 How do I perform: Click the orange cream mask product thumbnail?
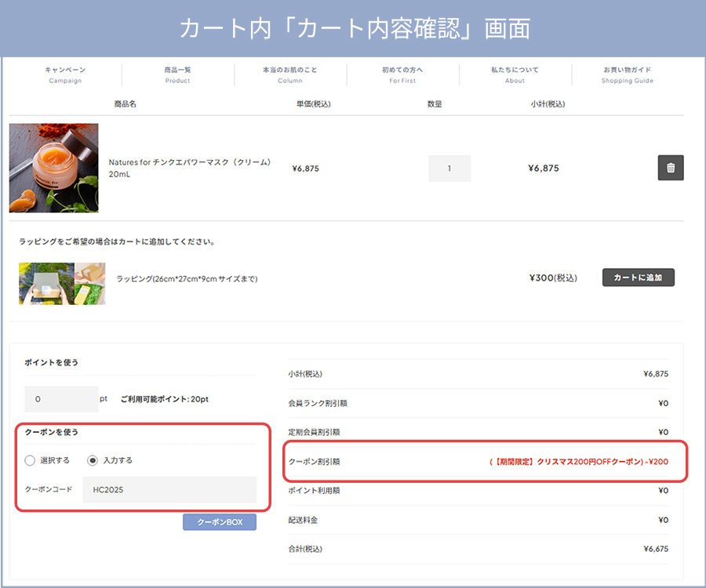point(53,168)
